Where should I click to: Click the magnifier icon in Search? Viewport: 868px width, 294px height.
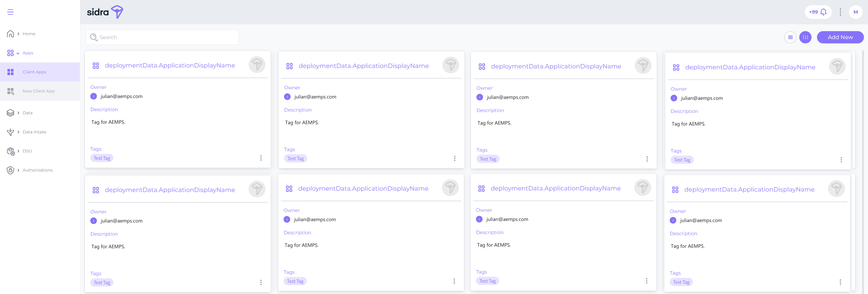[94, 37]
